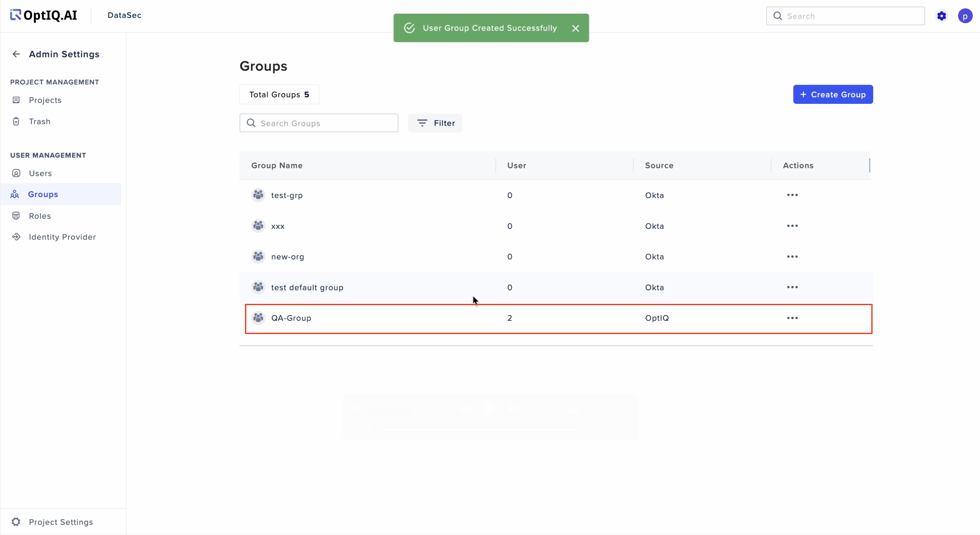This screenshot has width=980, height=535.
Task: Click the Source column header
Action: [x=659, y=166]
